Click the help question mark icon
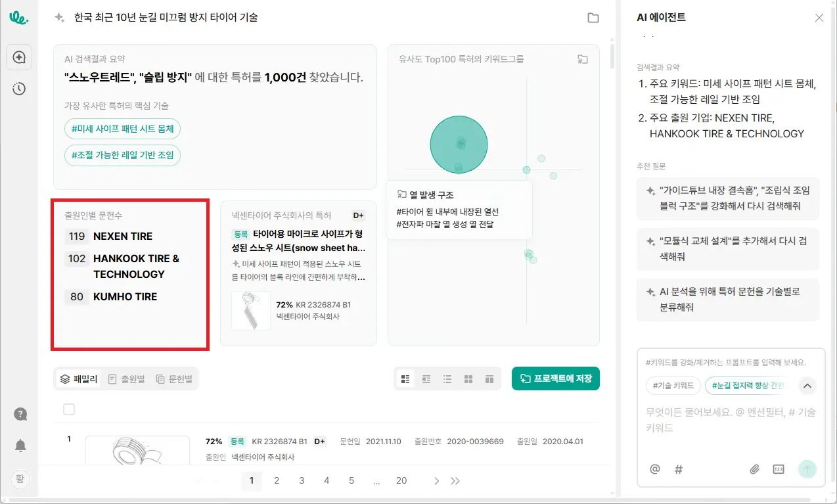 (x=20, y=414)
